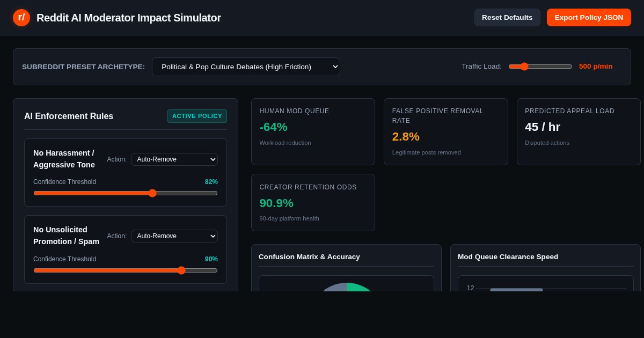Select the False Positive Removal Rate card
Image resolution: width=644 pixels, height=338 pixels.
pyautogui.click(x=446, y=131)
